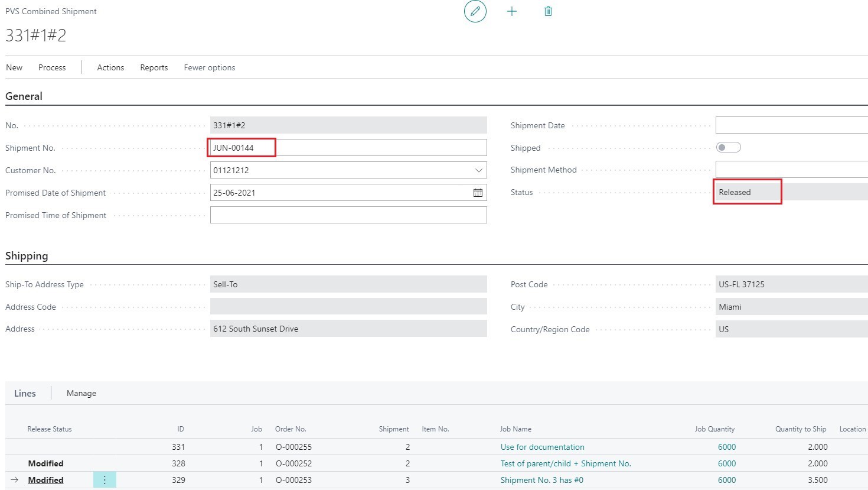Click Job Quantity 6000 for order O-000252
This screenshot has width=868, height=490.
(x=727, y=463)
